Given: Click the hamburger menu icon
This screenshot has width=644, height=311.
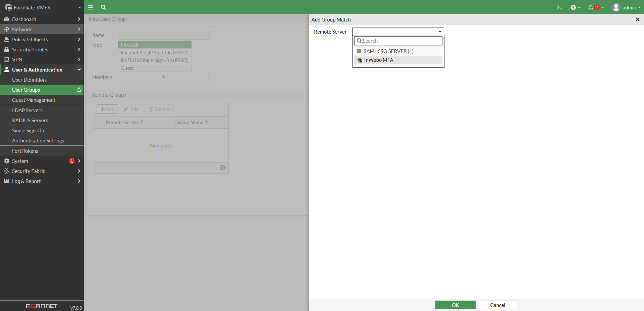Looking at the screenshot, I should tap(90, 7).
